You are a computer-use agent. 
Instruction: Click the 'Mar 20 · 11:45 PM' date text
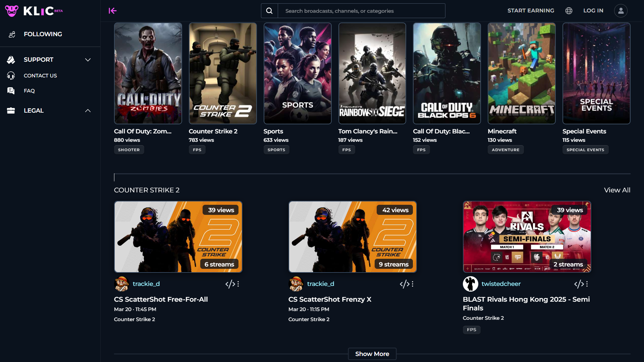click(x=135, y=309)
